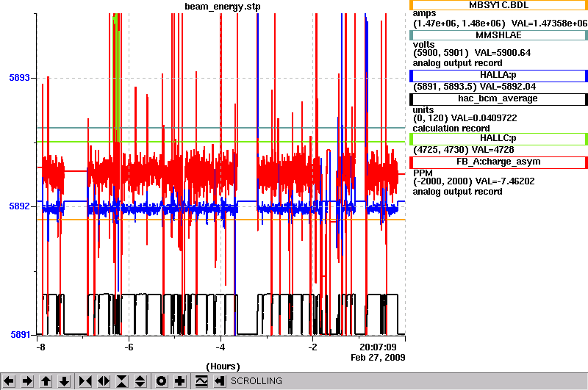Pan the graph left with the left arrow
Viewport: 588px width, 390px height.
(9, 381)
